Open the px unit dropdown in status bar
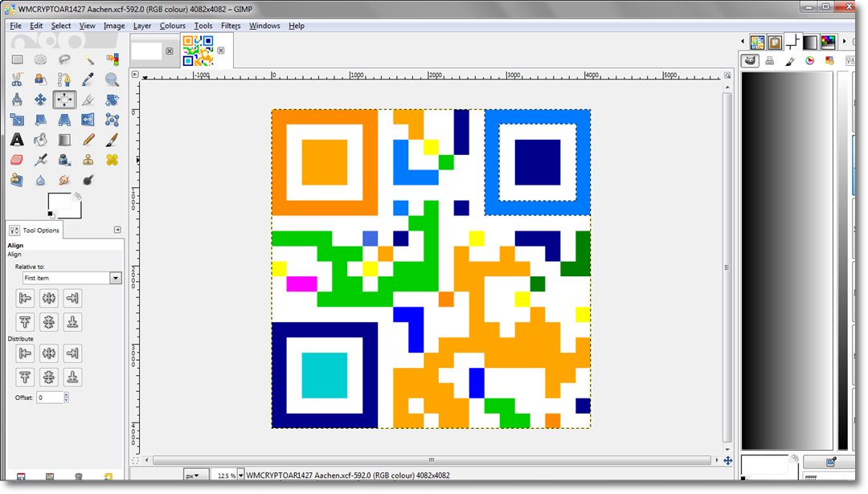This screenshot has height=494, width=868. [195, 476]
